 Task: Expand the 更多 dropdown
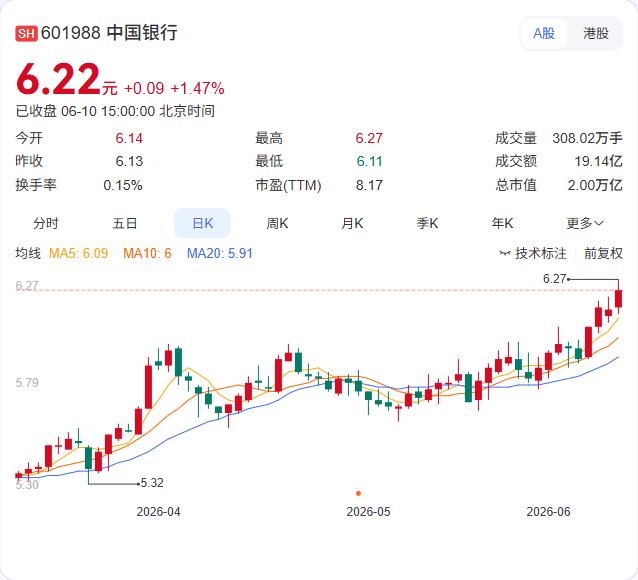click(585, 223)
